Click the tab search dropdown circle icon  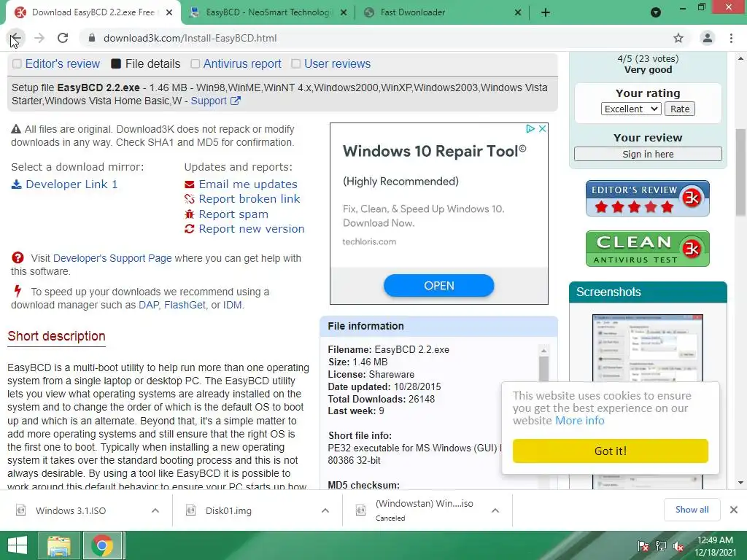(x=656, y=12)
